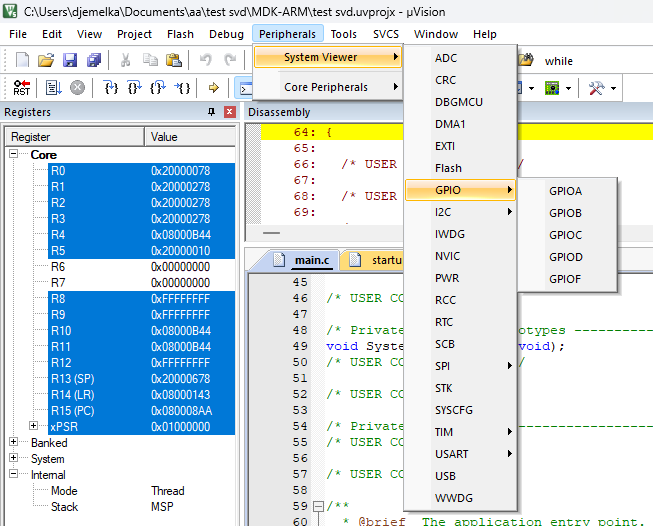Screen dimensions: 653x526
Task: Select GPIOC from GPIO submenu
Action: click(x=567, y=235)
